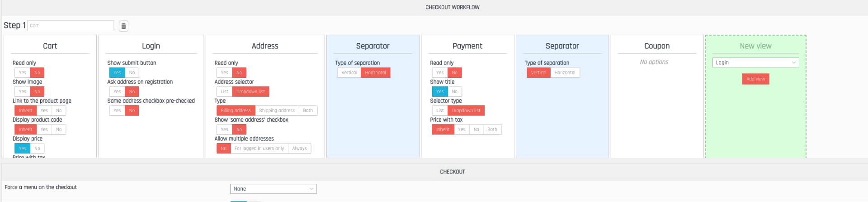Select Both for address Type
Image resolution: width=868 pixels, height=202 pixels.
[x=308, y=111]
